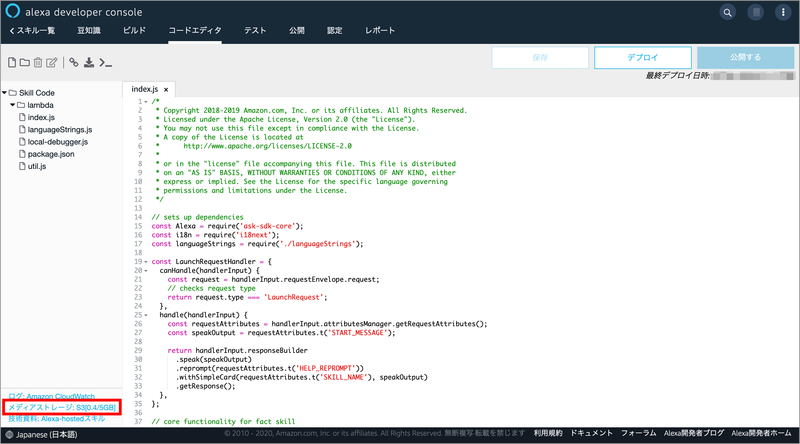Viewport: 800px width, 444px height.
Task: Open Alexa開発者ブログ footer link
Action: [694, 433]
